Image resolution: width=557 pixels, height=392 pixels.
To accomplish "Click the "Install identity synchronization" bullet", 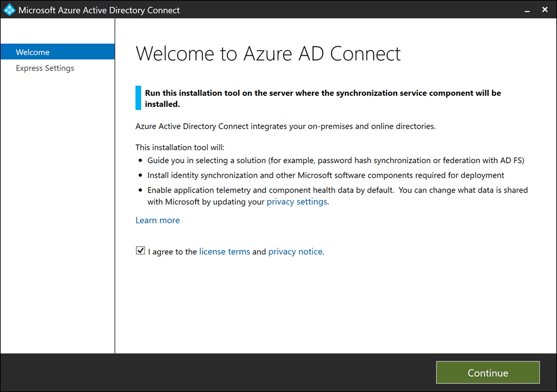I will point(326,175).
